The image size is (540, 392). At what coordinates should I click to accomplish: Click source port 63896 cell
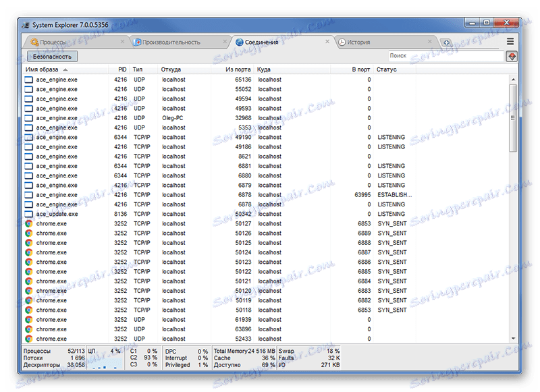point(243,329)
